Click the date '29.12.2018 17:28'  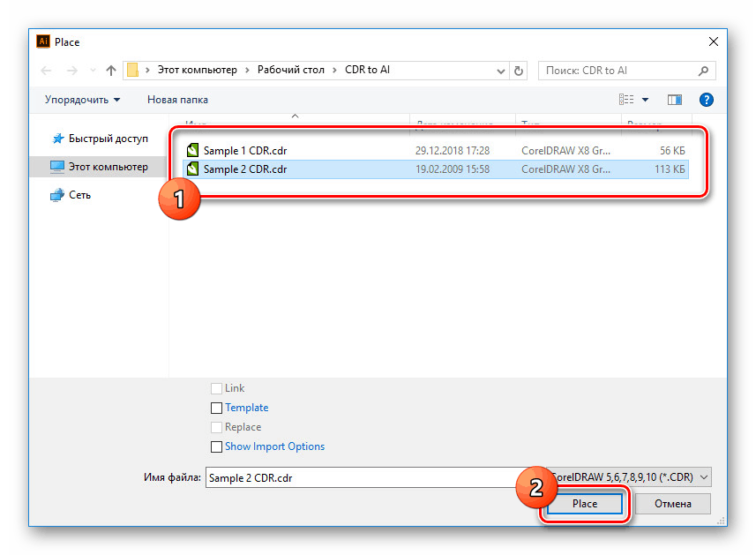[x=453, y=151]
